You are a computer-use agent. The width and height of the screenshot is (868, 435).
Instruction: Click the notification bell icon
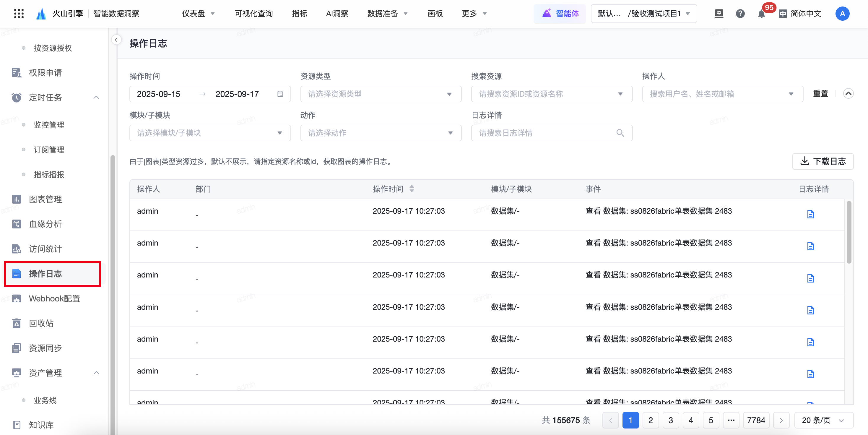tap(761, 14)
